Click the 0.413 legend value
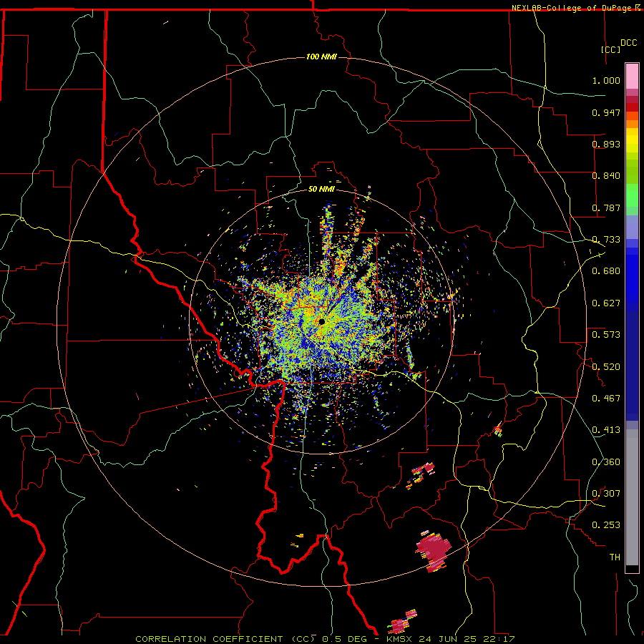 (606, 430)
